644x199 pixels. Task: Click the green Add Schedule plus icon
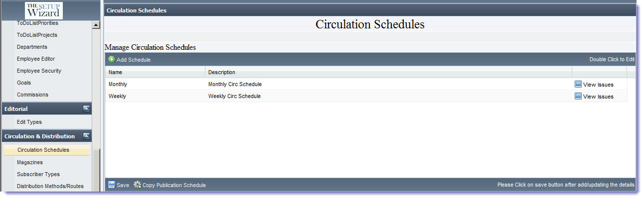[112, 59]
